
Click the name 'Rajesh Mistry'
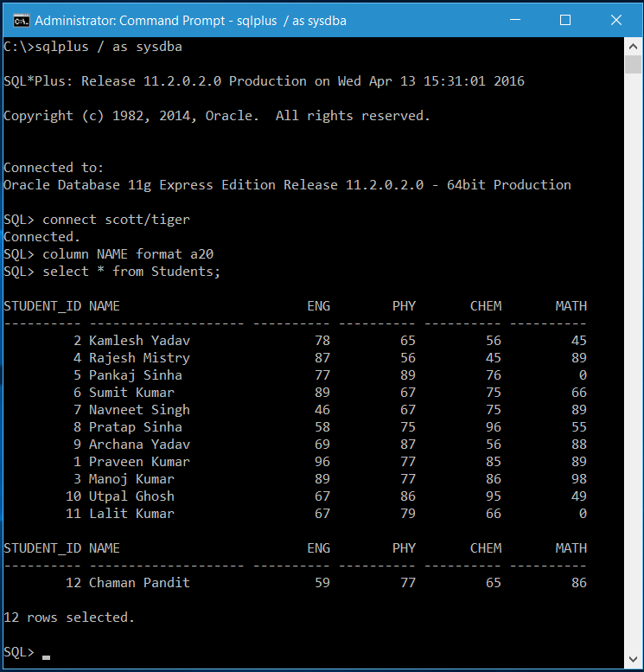pyautogui.click(x=139, y=358)
